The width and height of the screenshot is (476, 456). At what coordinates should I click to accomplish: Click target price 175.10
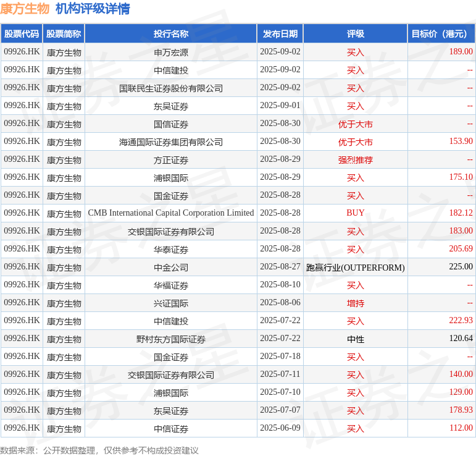pyautogui.click(x=461, y=177)
